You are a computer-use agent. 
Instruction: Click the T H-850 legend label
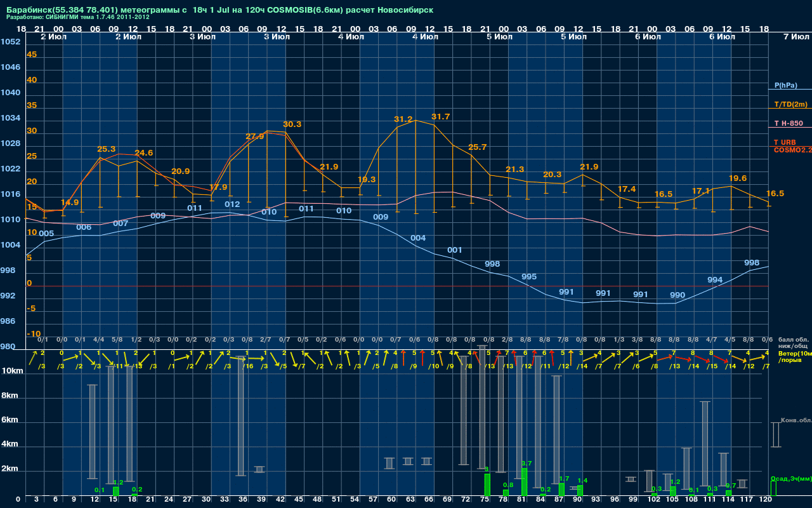pos(787,123)
